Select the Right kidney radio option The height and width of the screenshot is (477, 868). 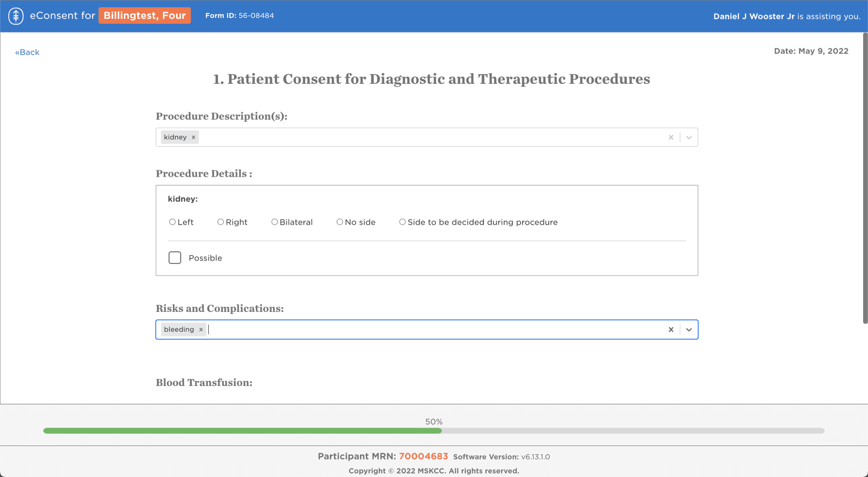(x=220, y=222)
